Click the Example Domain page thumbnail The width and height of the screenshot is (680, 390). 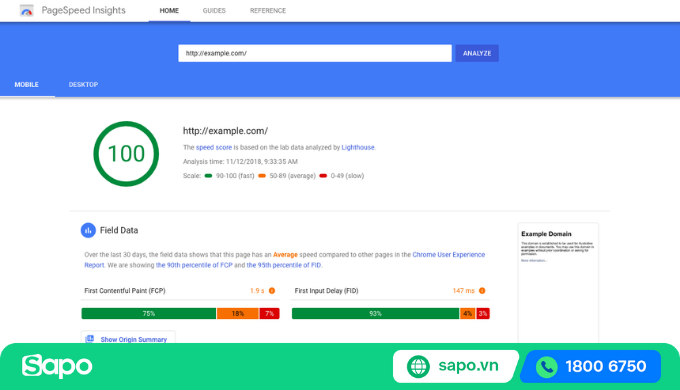[x=558, y=283]
